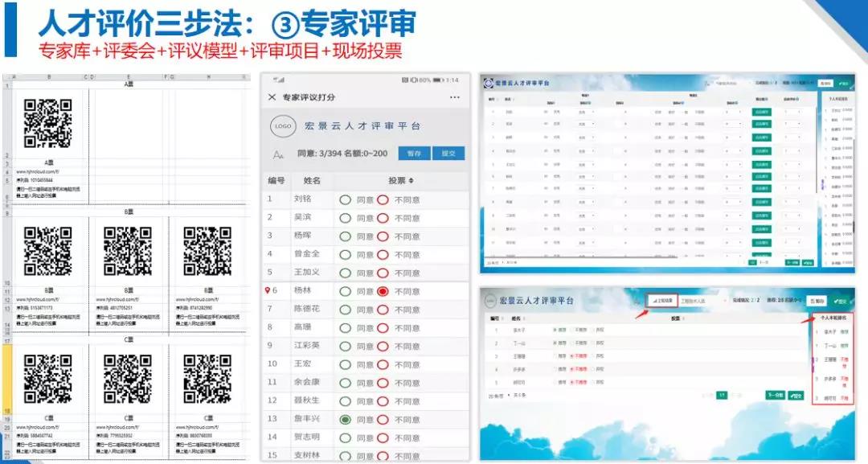Select 同意 for 陈德花
868x464 pixels.
[x=346, y=310]
